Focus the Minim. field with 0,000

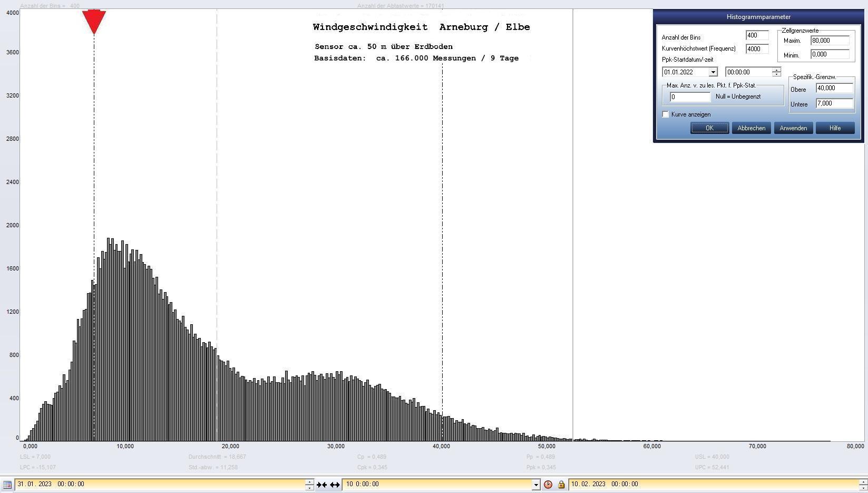pos(830,54)
